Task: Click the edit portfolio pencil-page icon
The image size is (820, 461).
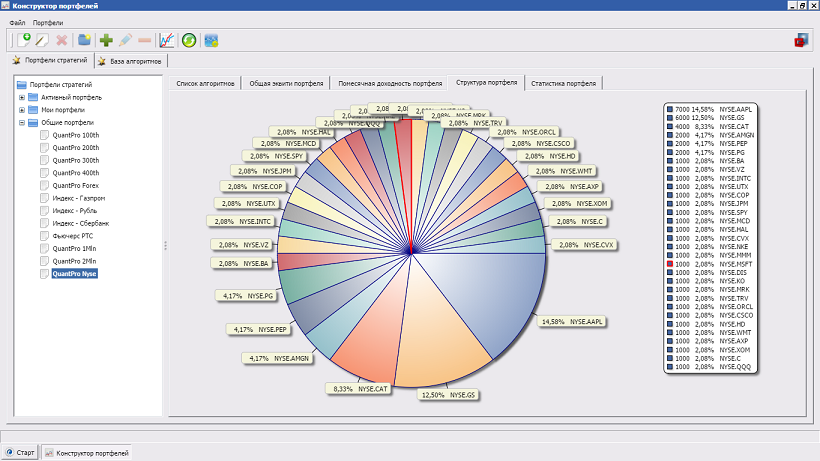Action: point(42,40)
